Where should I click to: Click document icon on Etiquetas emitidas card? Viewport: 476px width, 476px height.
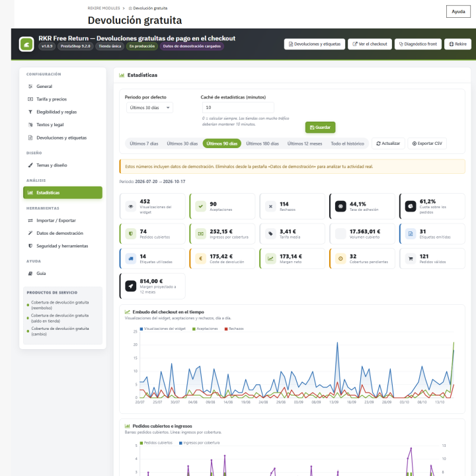411,234
